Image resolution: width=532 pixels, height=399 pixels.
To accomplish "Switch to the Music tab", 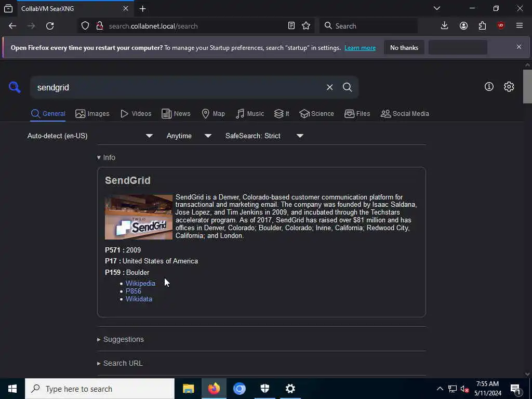I will [x=250, y=114].
